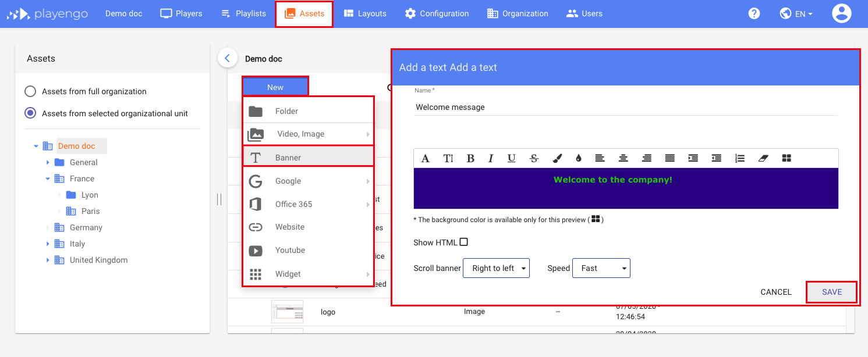The image size is (868, 357).
Task: Insert a numbered list
Action: click(x=740, y=158)
